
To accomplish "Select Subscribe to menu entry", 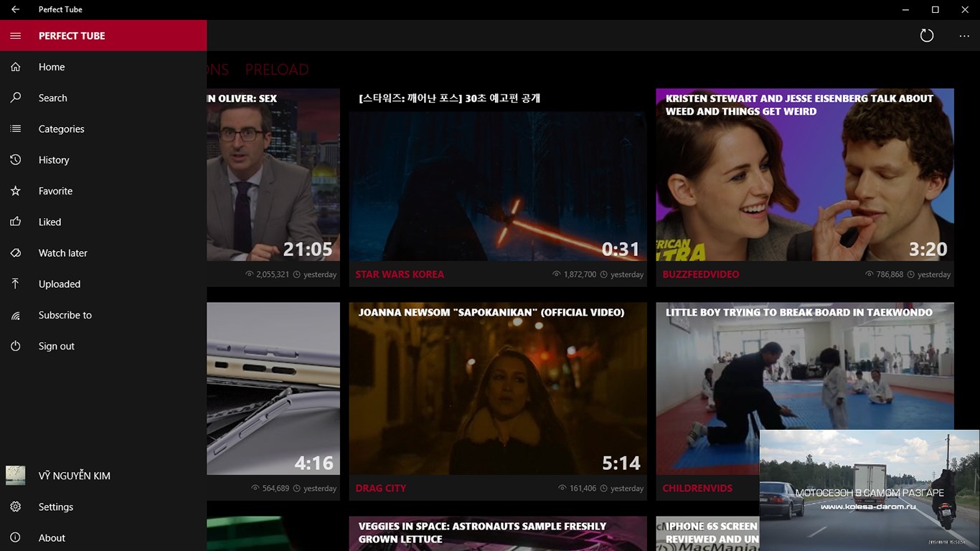I will (103, 315).
